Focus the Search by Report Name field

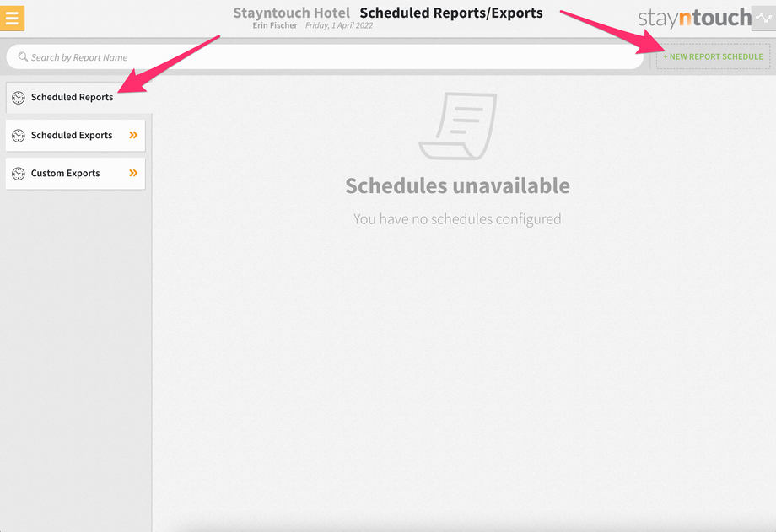(325, 57)
